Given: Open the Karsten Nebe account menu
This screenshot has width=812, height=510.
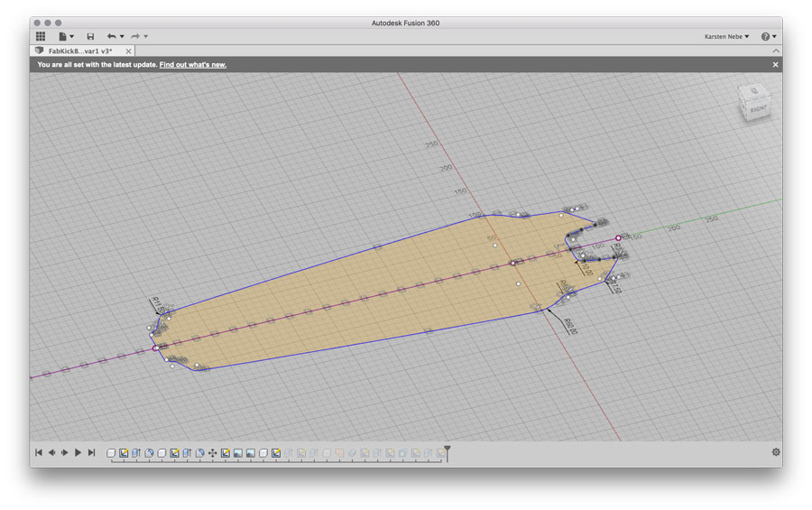Looking at the screenshot, I should [x=726, y=37].
